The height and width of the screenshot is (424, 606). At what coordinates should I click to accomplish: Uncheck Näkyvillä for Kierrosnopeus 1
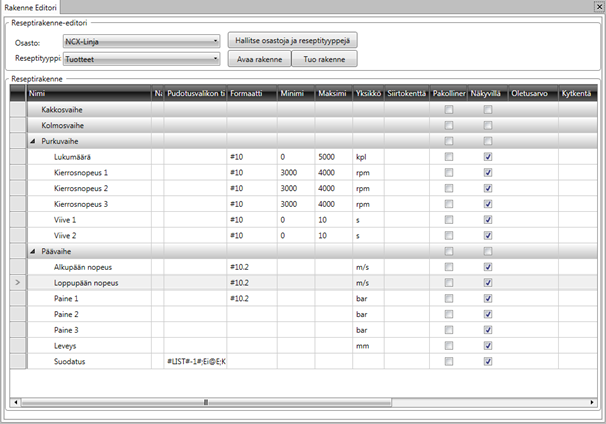(x=487, y=173)
